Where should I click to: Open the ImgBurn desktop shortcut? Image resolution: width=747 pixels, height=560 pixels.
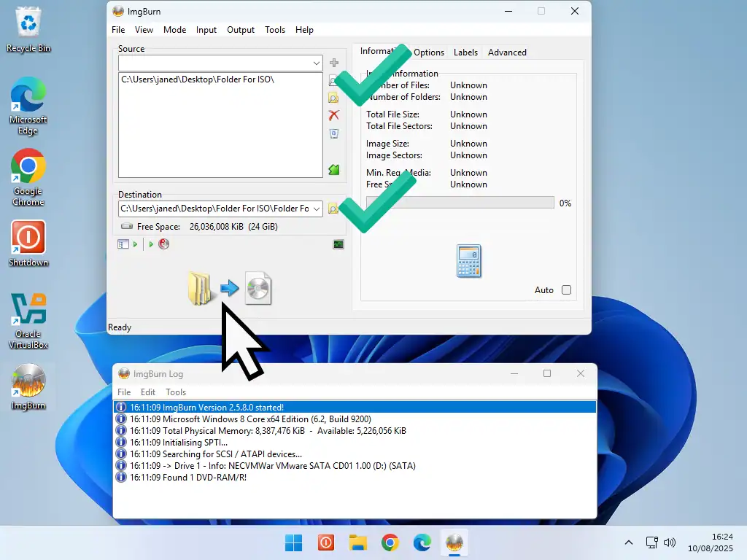click(28, 387)
